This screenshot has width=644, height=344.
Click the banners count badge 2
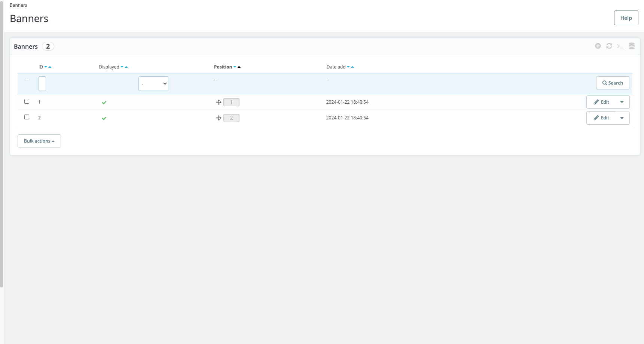48,46
